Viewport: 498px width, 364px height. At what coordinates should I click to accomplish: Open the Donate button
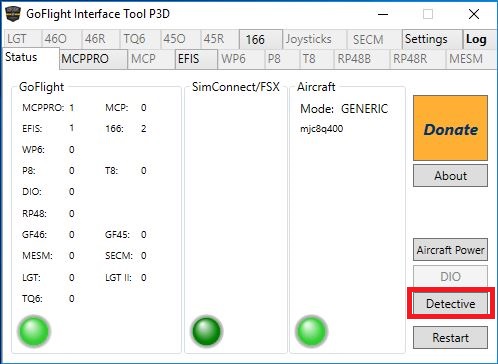point(450,128)
